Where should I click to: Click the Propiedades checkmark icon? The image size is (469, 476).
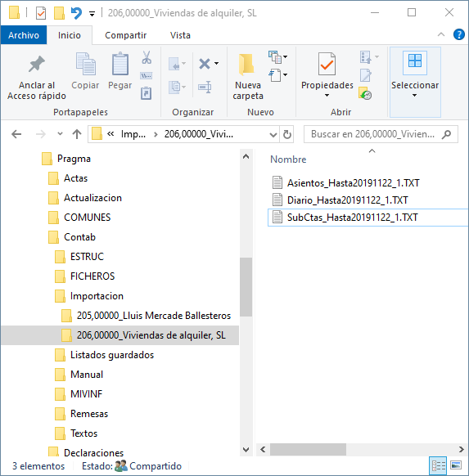[327, 64]
